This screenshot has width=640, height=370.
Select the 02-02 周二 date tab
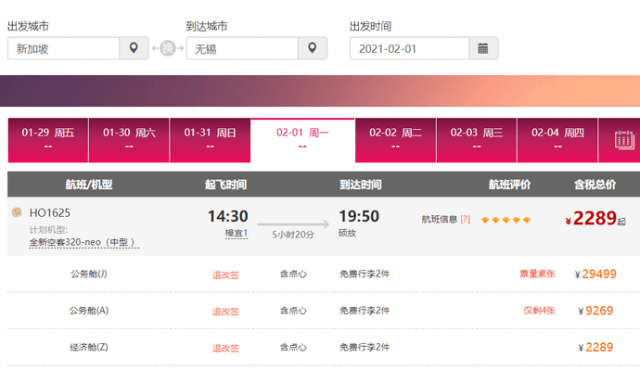point(396,140)
